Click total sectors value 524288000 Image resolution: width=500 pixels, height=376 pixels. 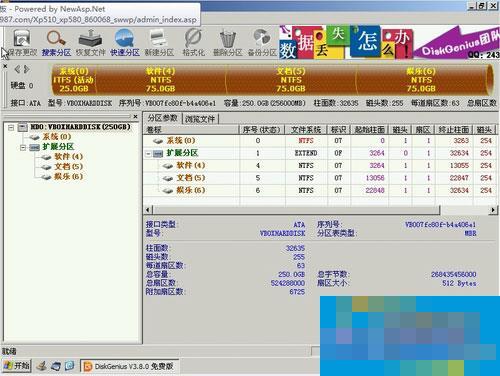pyautogui.click(x=288, y=283)
